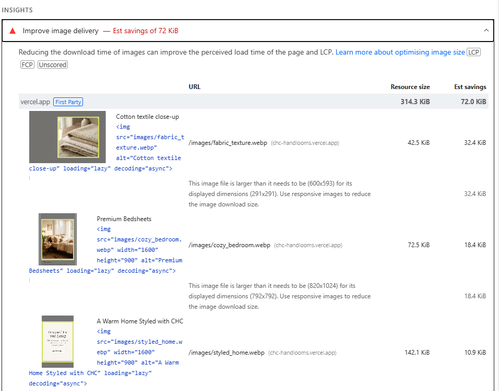Click the Premium Bedsheets label
500x391 pixels.
(x=124, y=219)
